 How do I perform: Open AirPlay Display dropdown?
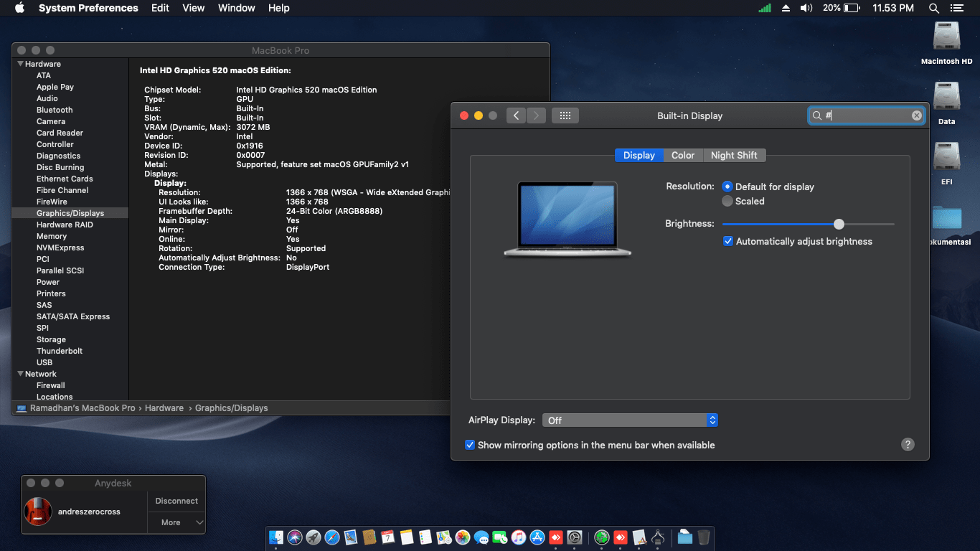pyautogui.click(x=631, y=420)
